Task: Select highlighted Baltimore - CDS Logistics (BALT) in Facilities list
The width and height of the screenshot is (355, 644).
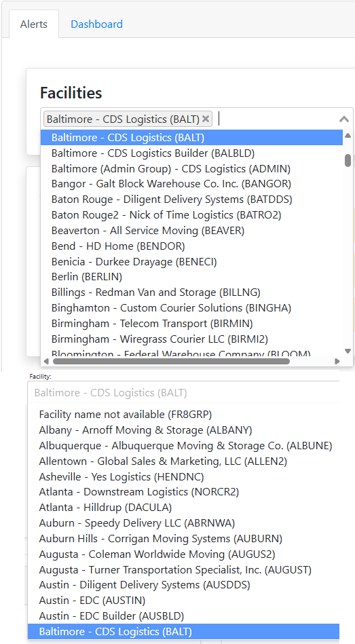Action: click(191, 138)
